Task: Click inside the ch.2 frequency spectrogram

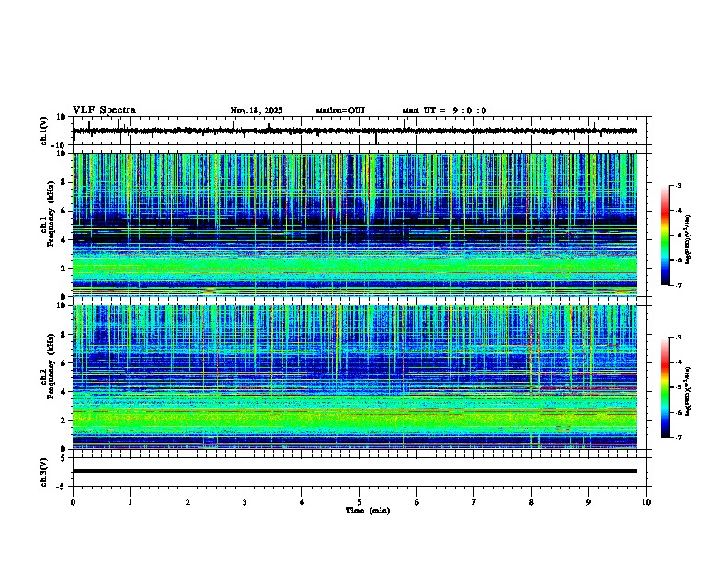Action: pos(355,377)
